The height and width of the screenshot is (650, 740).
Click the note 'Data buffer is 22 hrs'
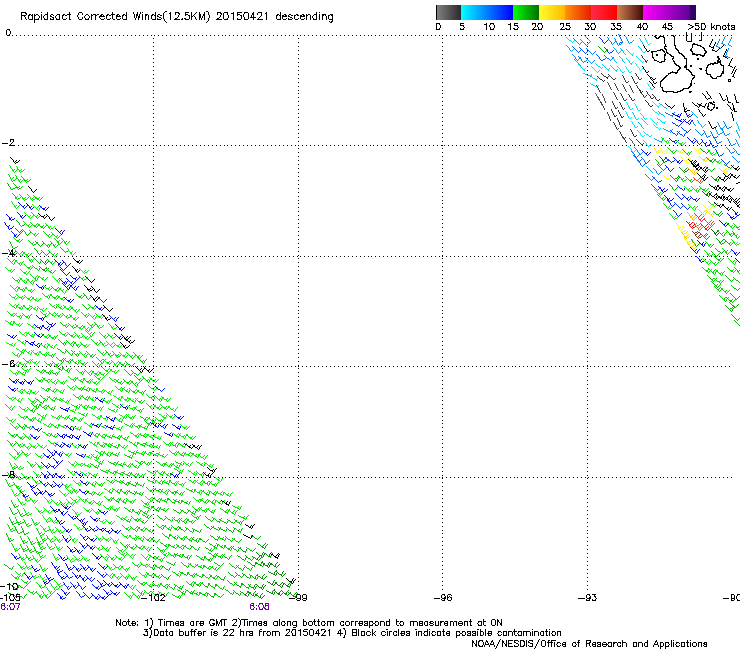click(204, 633)
